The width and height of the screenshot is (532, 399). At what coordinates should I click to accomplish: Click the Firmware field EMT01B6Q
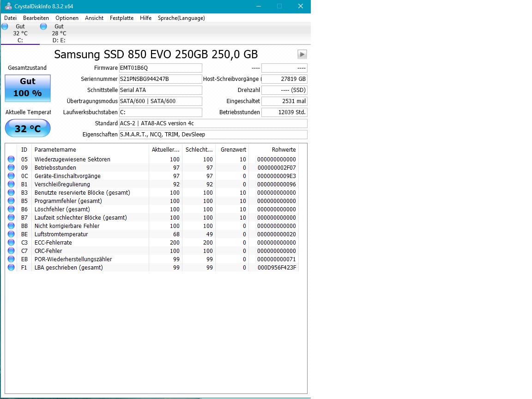[161, 68]
